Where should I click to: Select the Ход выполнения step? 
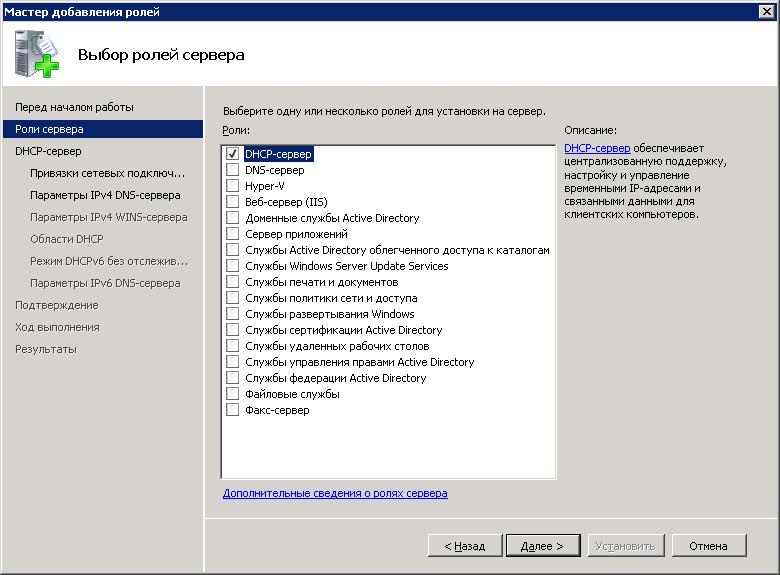click(x=57, y=327)
